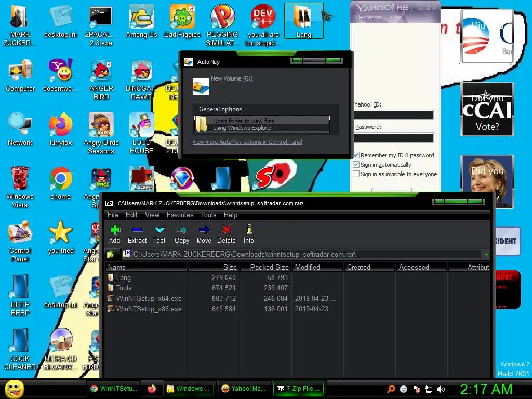The image size is (532, 399).
Task: Open the Tools menu in 7-Zip
Action: (x=208, y=215)
